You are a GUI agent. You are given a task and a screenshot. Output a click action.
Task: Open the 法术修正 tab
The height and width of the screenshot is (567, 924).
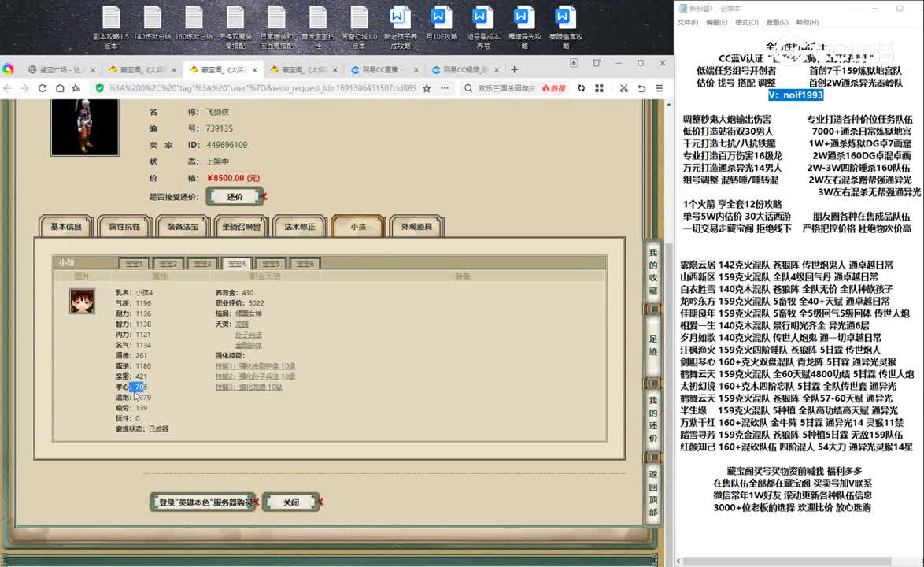tap(299, 226)
